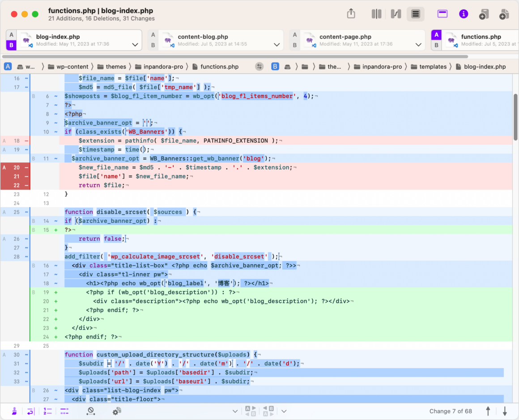This screenshot has width=519, height=420.
Task: Open the purple info inspector
Action: (464, 14)
